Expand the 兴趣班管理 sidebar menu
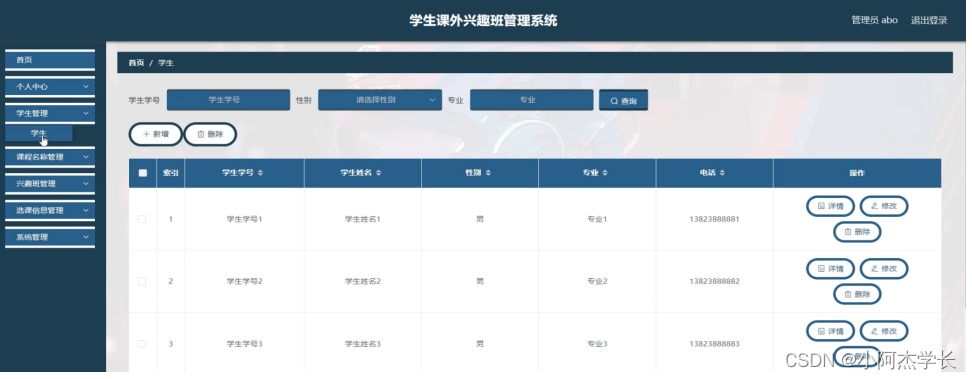Screen dimensions: 972x379 click(50, 184)
